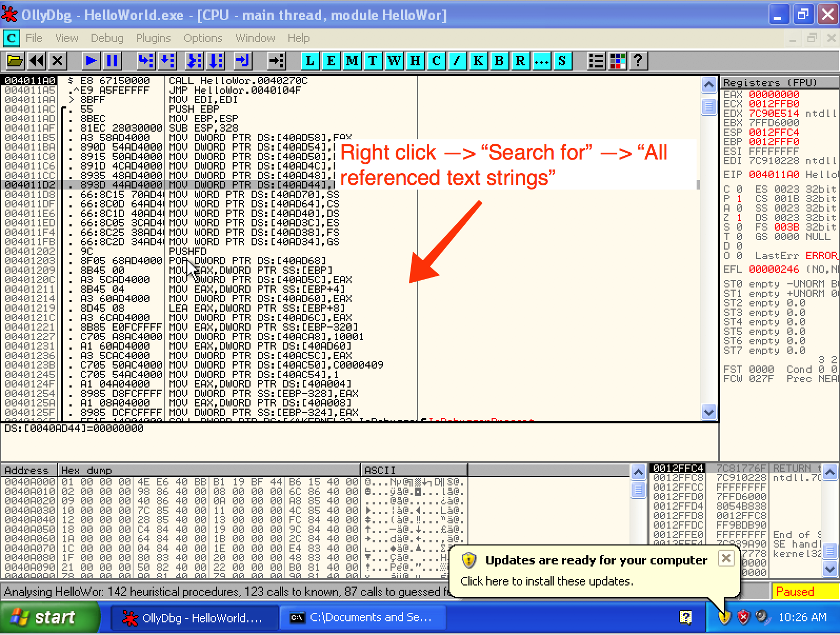Open a file with the folder icon
Viewport: 840px width, 635px height.
(x=15, y=61)
